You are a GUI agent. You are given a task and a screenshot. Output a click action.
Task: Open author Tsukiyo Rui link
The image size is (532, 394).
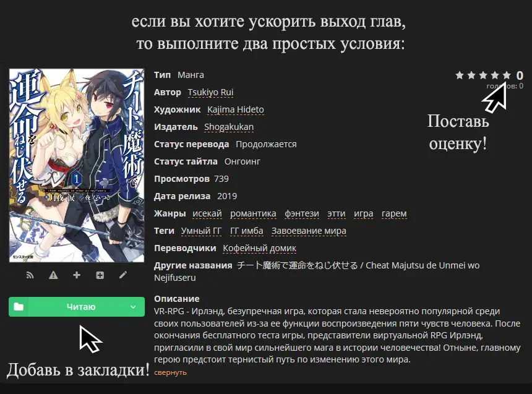210,92
